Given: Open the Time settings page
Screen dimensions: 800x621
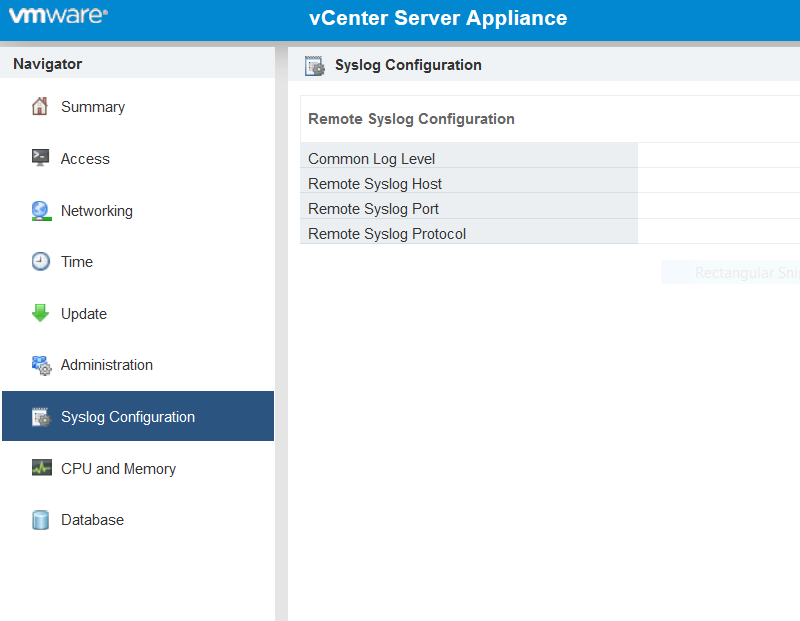Looking at the screenshot, I should coord(77,261).
